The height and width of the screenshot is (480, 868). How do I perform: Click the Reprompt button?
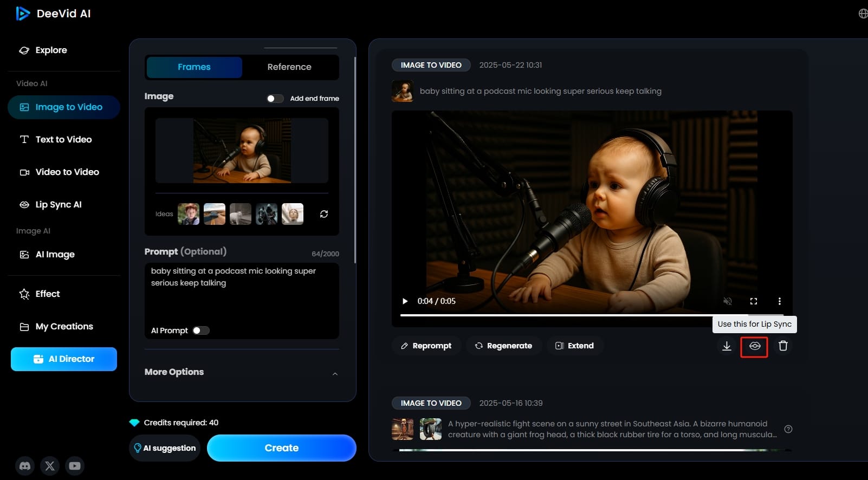point(426,346)
